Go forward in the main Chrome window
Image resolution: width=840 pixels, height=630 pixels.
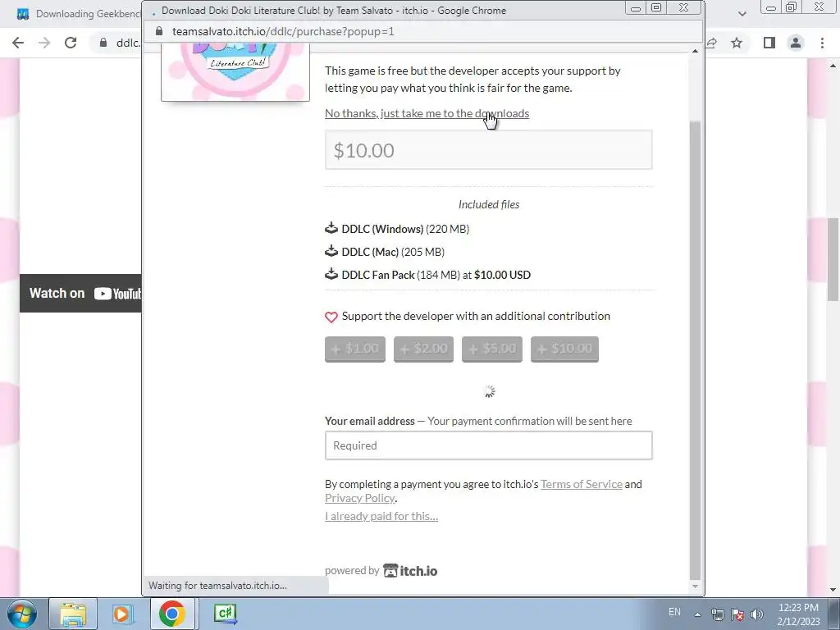point(44,43)
